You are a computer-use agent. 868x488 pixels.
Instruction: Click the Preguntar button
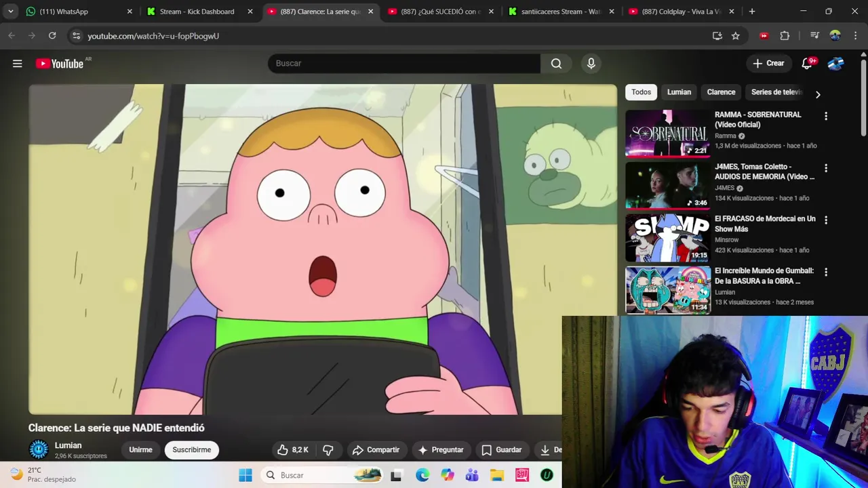(441, 450)
